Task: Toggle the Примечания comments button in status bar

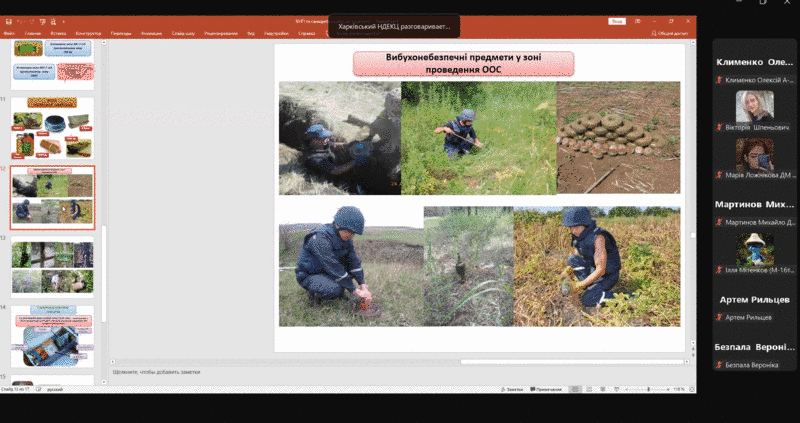Action: point(546,389)
